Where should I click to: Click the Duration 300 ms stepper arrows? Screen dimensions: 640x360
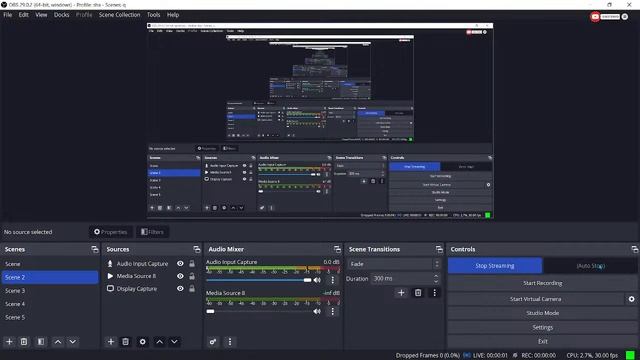pos(436,279)
